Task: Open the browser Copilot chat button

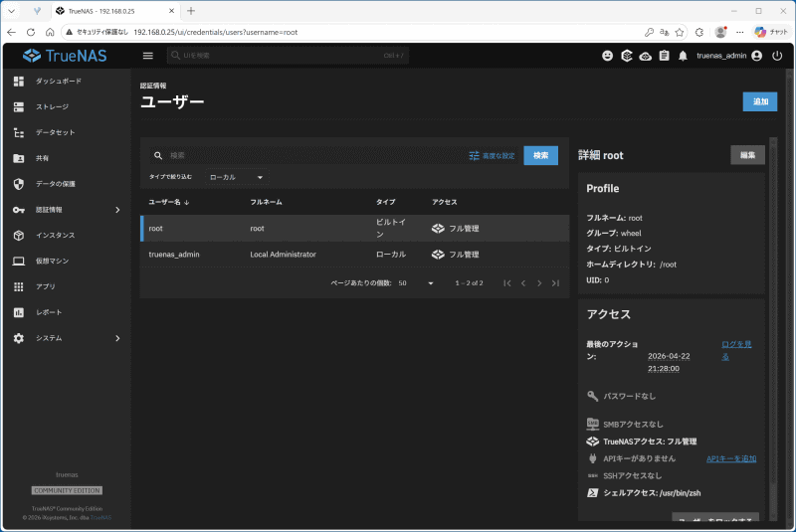Action: coord(771,32)
